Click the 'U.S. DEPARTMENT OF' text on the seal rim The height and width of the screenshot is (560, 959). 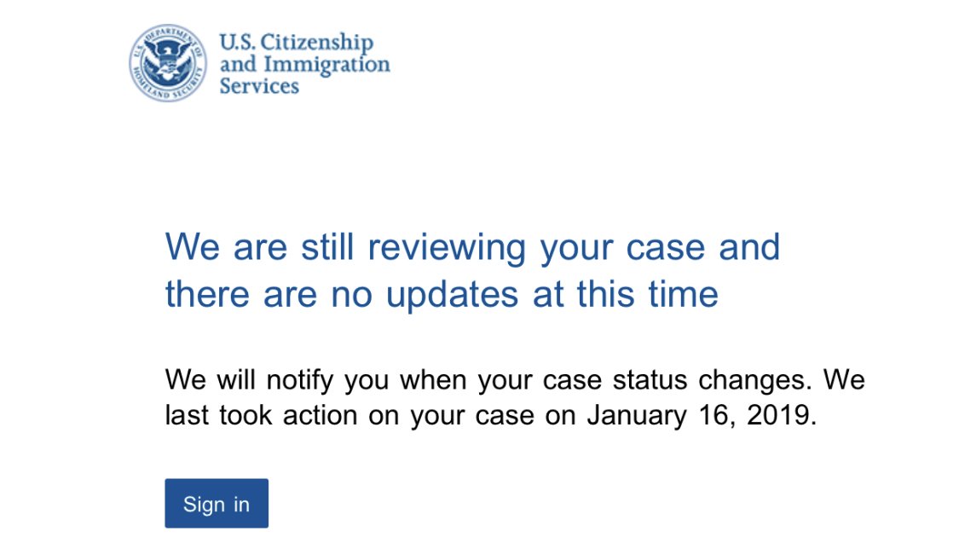tap(170, 38)
